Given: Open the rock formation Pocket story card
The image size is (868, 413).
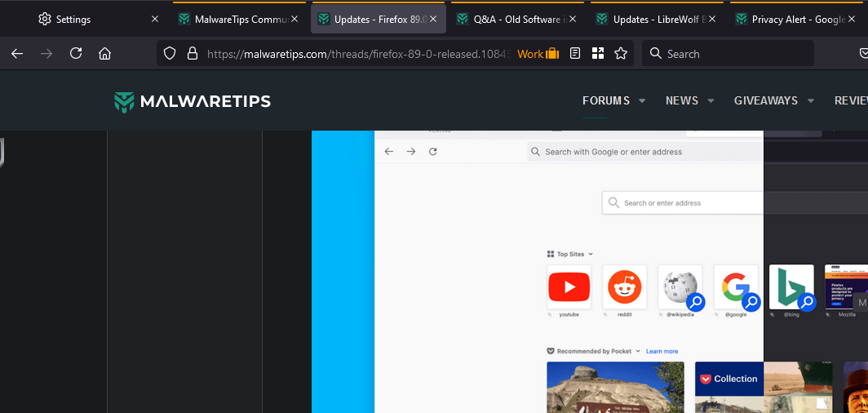Looking at the screenshot, I should point(615,387).
